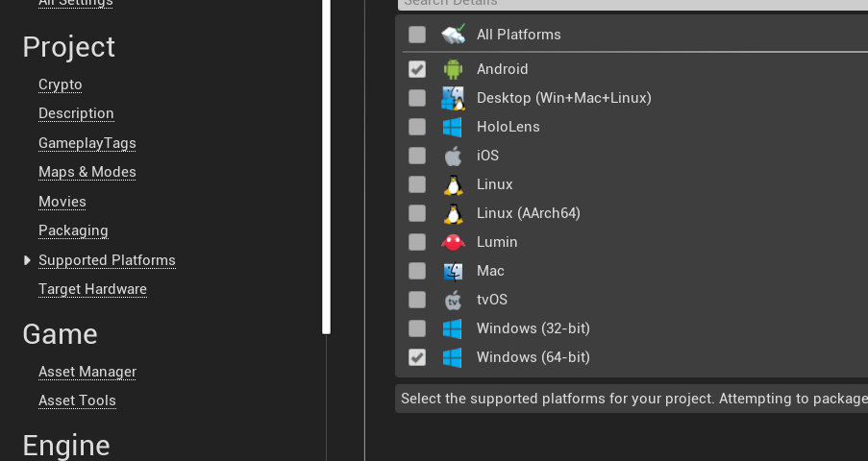Click the tvOS Apple TV icon
Viewport: 868px width, 461px height.
pyautogui.click(x=453, y=300)
